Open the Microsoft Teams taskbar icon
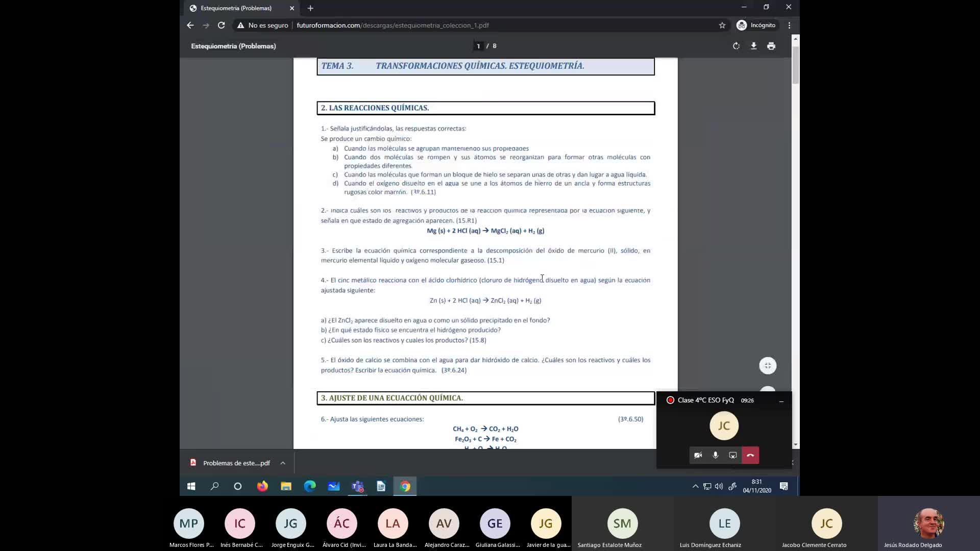The image size is (980, 551). (357, 486)
